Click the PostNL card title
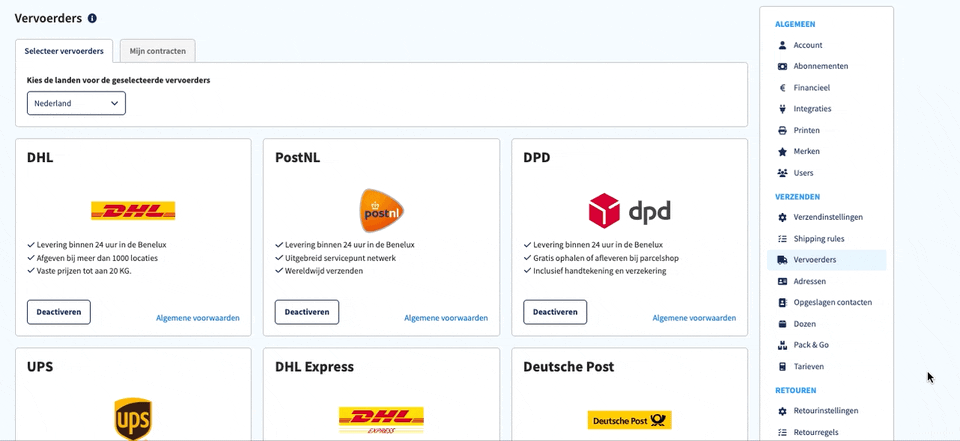 coord(298,158)
